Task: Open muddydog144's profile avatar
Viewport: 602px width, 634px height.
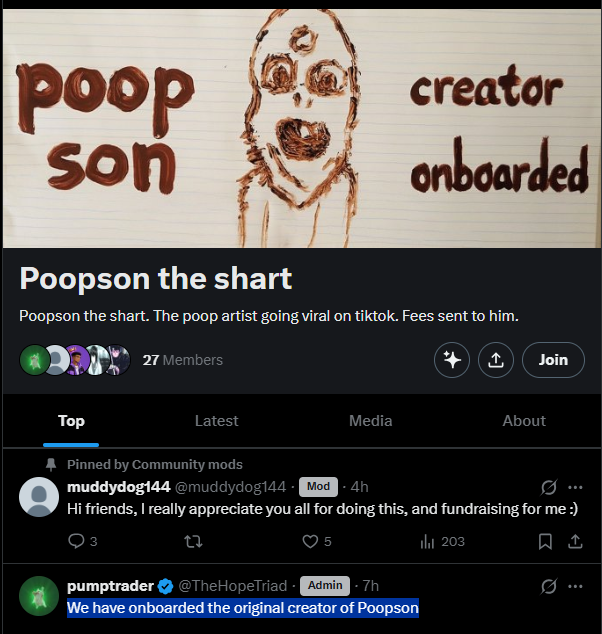Action: tap(39, 497)
